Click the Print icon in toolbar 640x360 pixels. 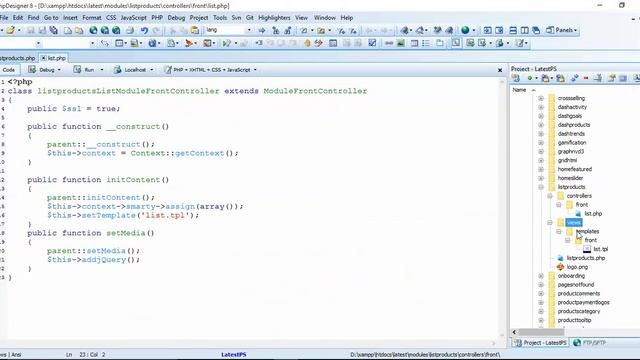pos(130,30)
